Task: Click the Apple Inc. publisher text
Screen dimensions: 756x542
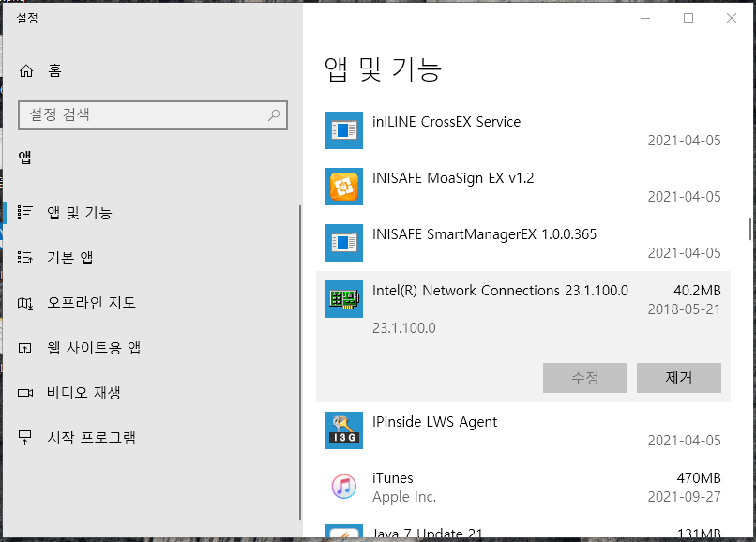Action: [x=404, y=497]
